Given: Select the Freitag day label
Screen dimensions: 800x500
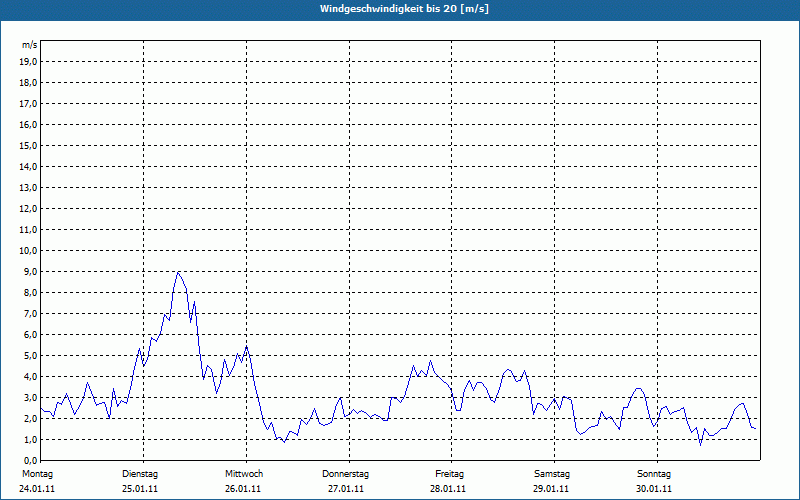Looking at the screenshot, I should pyautogui.click(x=449, y=474).
